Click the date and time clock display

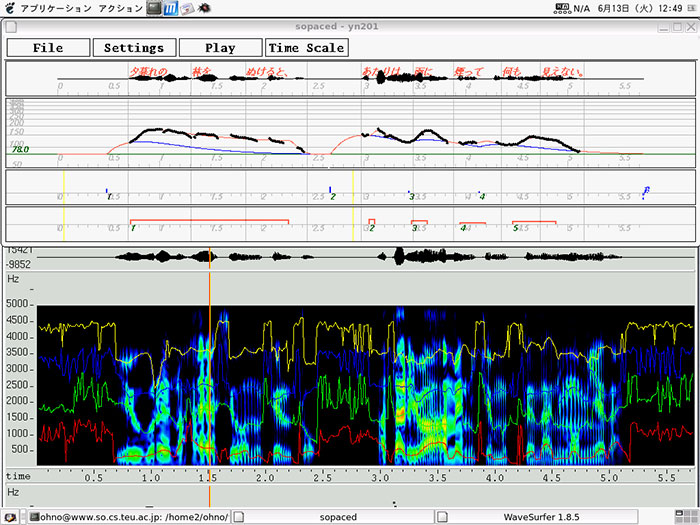coord(639,8)
